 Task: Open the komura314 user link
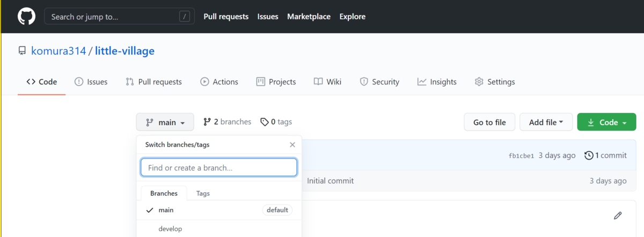point(59,51)
